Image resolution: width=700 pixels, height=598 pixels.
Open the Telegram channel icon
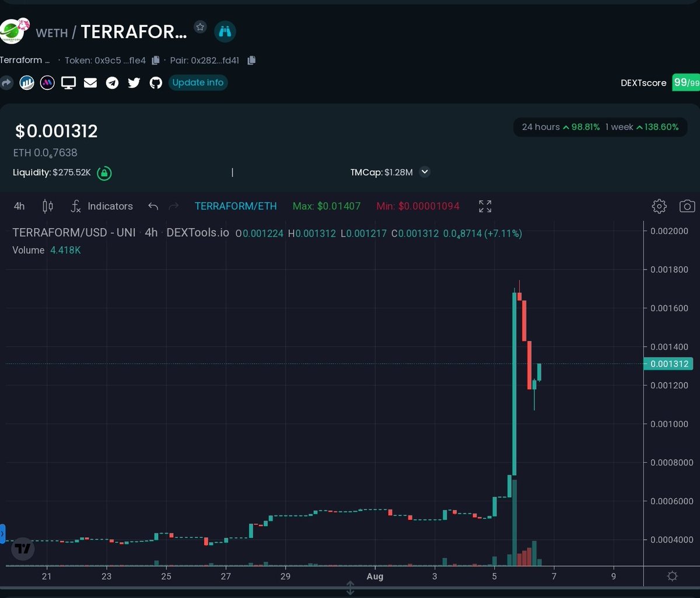click(x=112, y=83)
